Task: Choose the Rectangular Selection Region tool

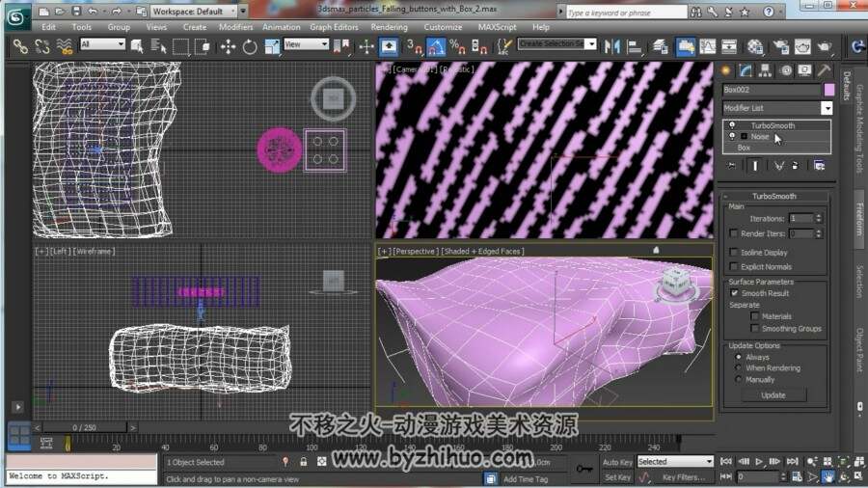Action: click(x=180, y=47)
